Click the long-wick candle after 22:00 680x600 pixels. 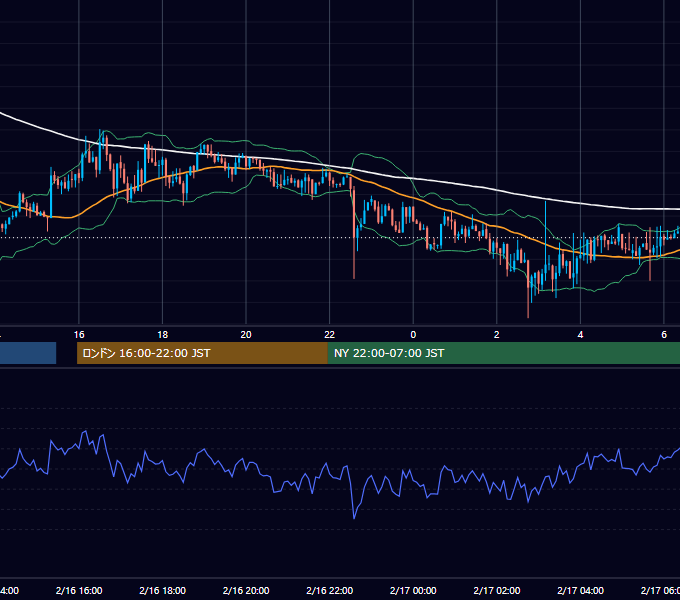(354, 232)
